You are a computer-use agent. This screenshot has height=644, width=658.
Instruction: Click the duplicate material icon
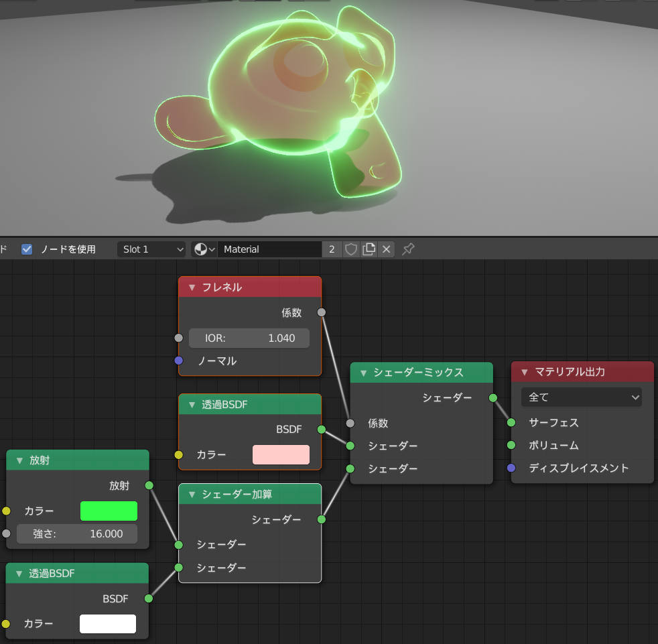pos(369,249)
